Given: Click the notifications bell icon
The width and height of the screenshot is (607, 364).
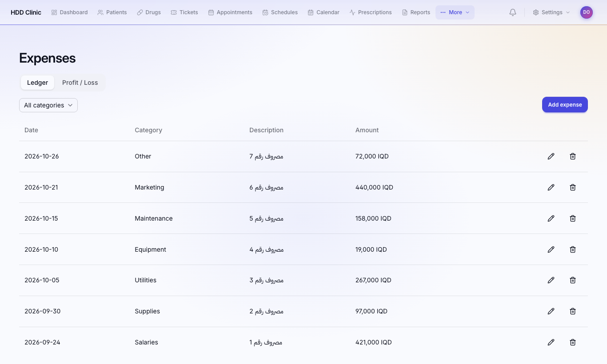Looking at the screenshot, I should coord(513,12).
